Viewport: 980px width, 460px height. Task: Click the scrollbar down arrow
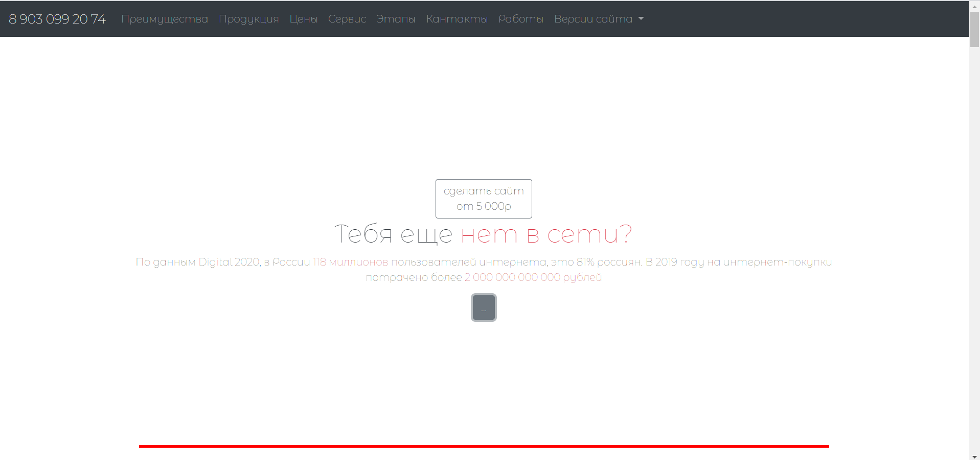[x=974, y=456]
